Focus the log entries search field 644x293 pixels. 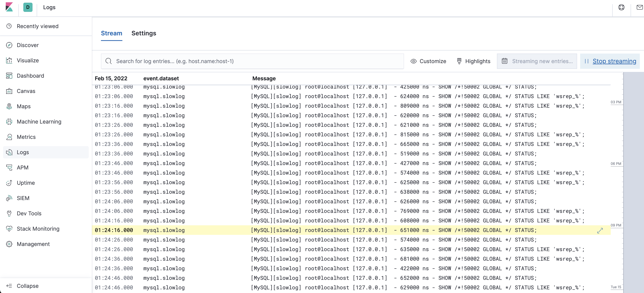(x=253, y=61)
